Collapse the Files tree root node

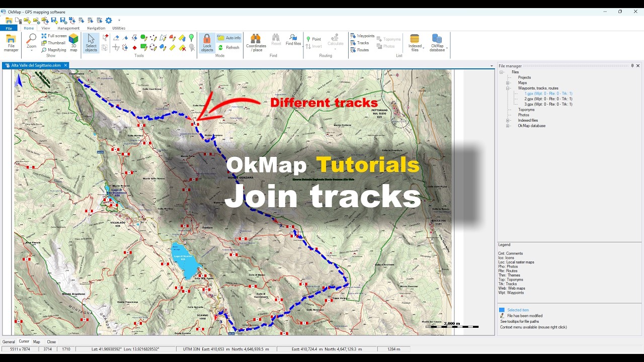502,72
